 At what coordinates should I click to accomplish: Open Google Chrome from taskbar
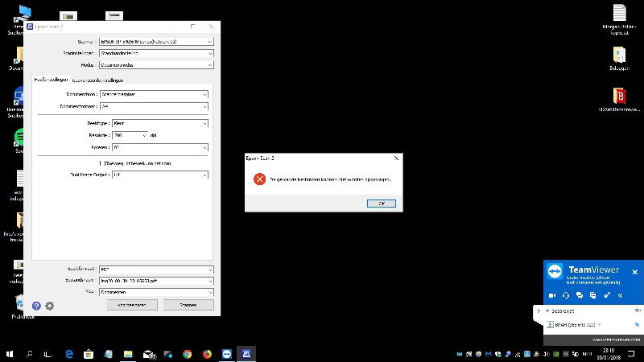click(188, 354)
